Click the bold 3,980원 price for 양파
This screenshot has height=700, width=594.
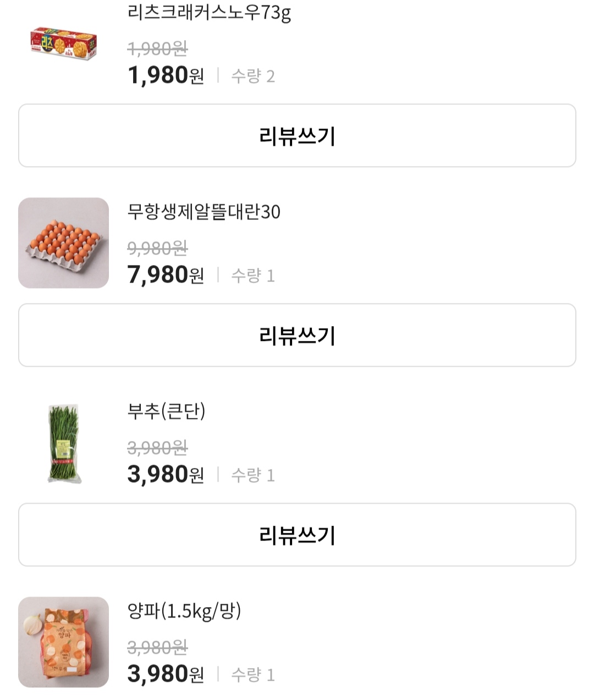click(x=166, y=674)
